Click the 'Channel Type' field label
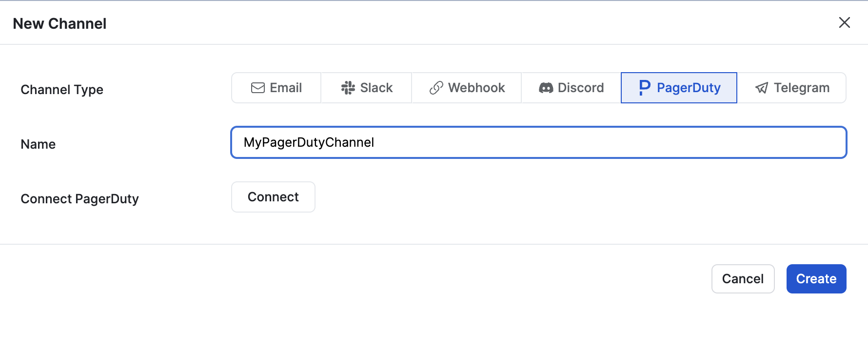Viewport: 868px width, 351px height. 62,90
